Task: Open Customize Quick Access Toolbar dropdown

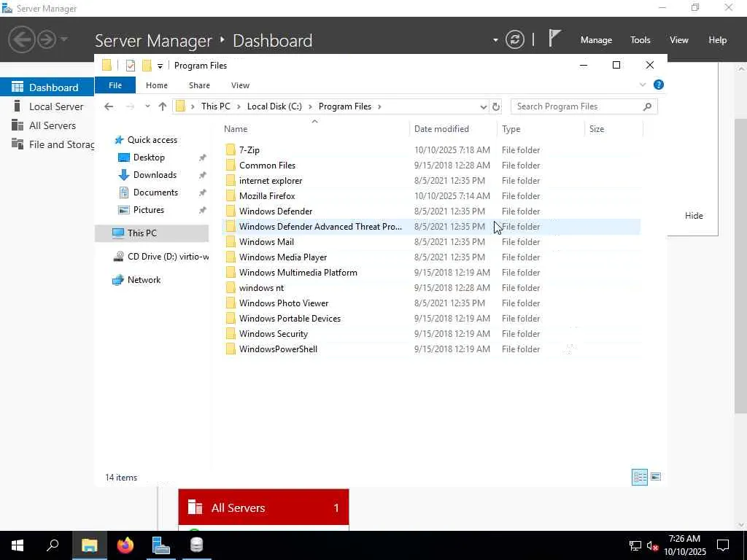Action: pyautogui.click(x=160, y=66)
